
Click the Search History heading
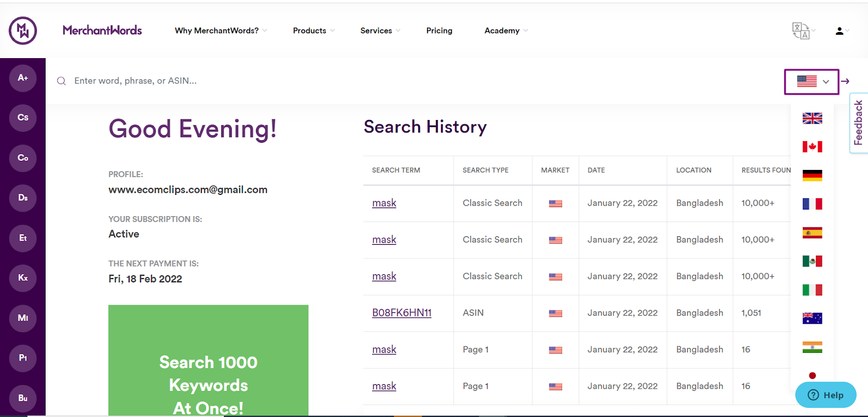(425, 127)
